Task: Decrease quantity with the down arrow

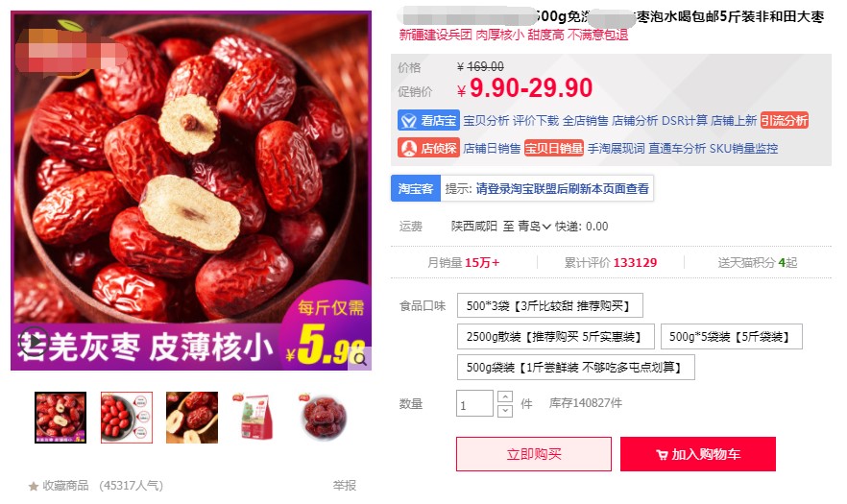Action: [504, 411]
